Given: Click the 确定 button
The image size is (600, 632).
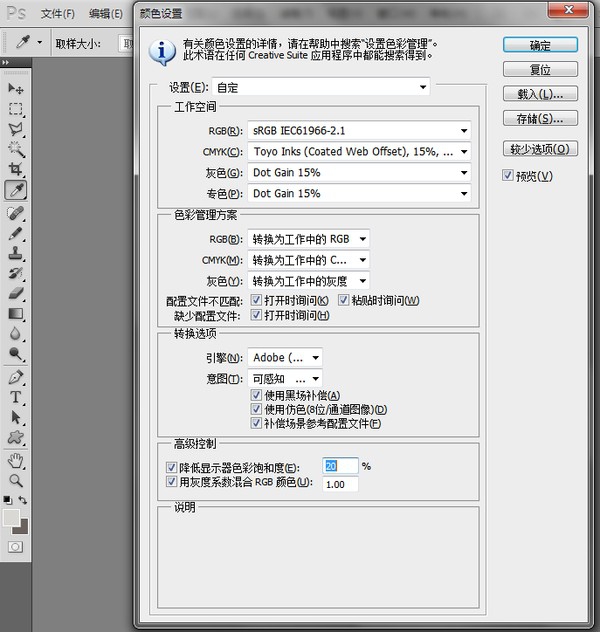Looking at the screenshot, I should (540, 45).
